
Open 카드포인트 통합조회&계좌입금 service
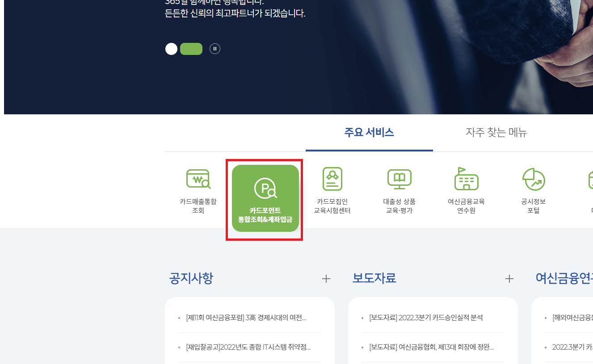[265, 198]
